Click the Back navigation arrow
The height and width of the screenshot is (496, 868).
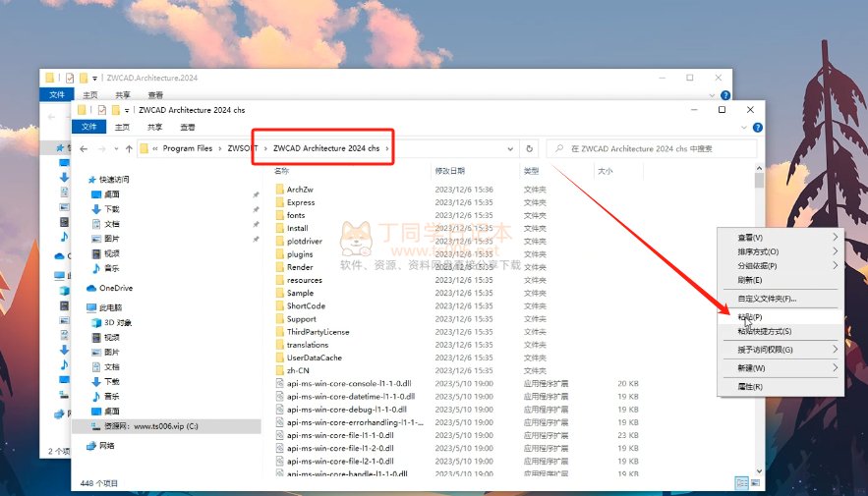click(84, 148)
